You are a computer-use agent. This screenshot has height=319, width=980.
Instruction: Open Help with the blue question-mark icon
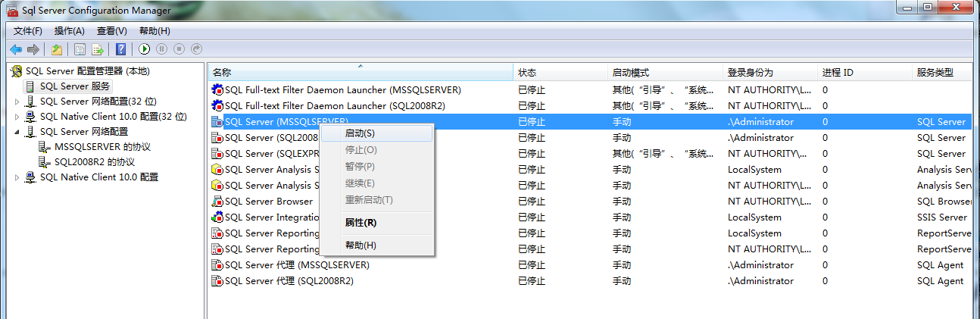pyautogui.click(x=120, y=49)
